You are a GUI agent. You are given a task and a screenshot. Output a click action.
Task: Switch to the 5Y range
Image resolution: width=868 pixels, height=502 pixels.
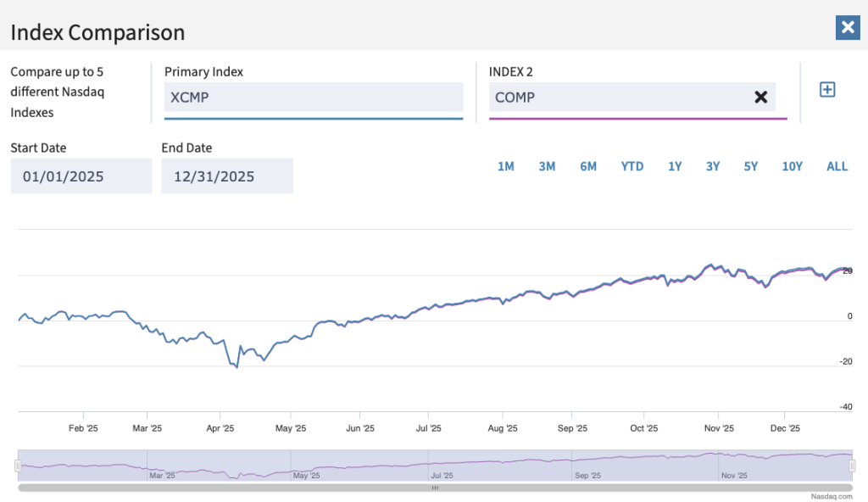750,166
